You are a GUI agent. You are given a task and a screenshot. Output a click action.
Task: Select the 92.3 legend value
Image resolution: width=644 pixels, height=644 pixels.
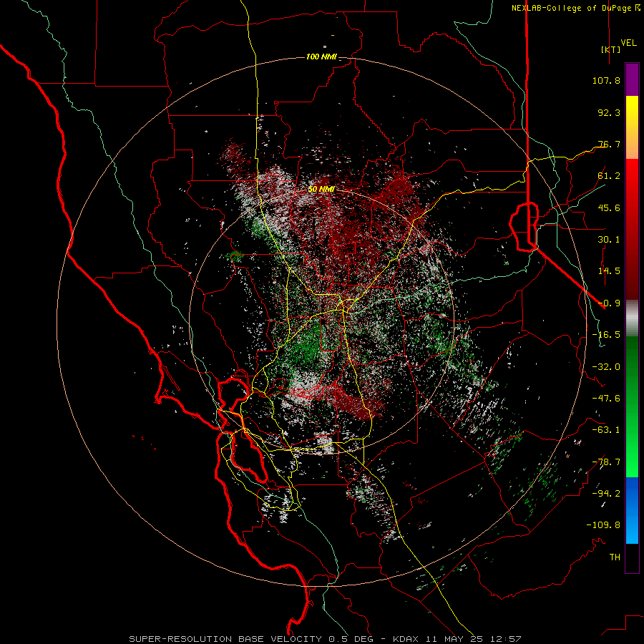pyautogui.click(x=609, y=112)
